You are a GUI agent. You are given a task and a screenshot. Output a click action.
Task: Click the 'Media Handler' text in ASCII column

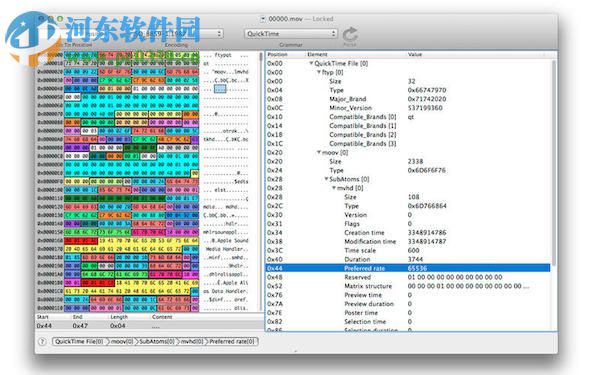click(x=226, y=249)
